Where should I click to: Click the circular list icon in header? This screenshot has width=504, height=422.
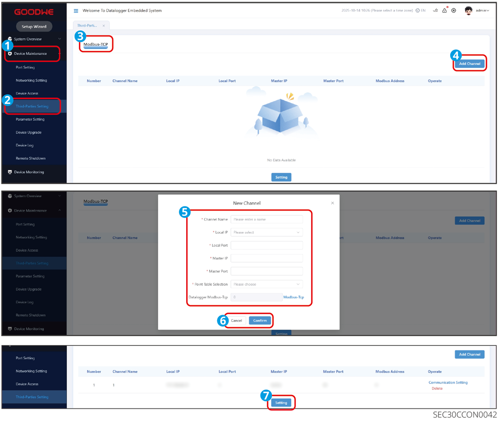pos(454,11)
